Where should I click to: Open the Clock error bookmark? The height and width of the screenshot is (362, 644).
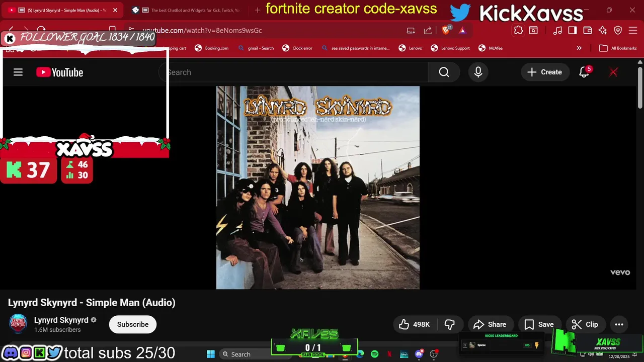298,48
